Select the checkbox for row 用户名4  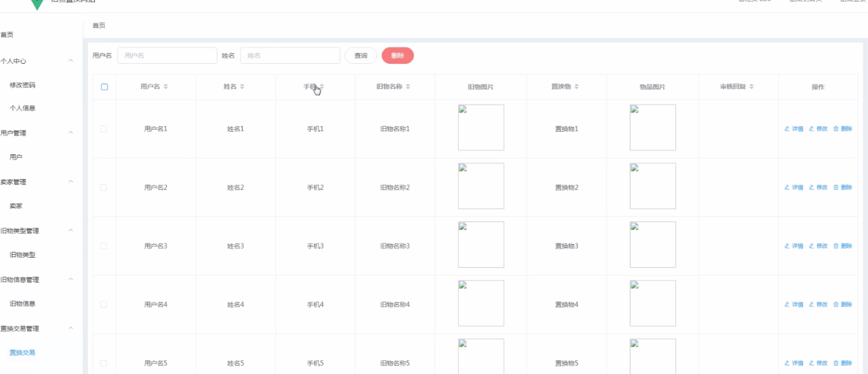pyautogui.click(x=104, y=304)
